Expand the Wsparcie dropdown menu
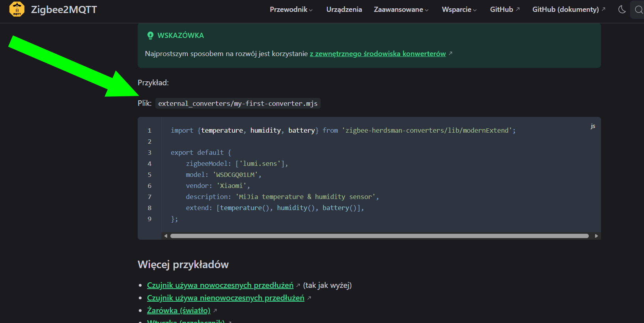The image size is (644, 323). (459, 9)
